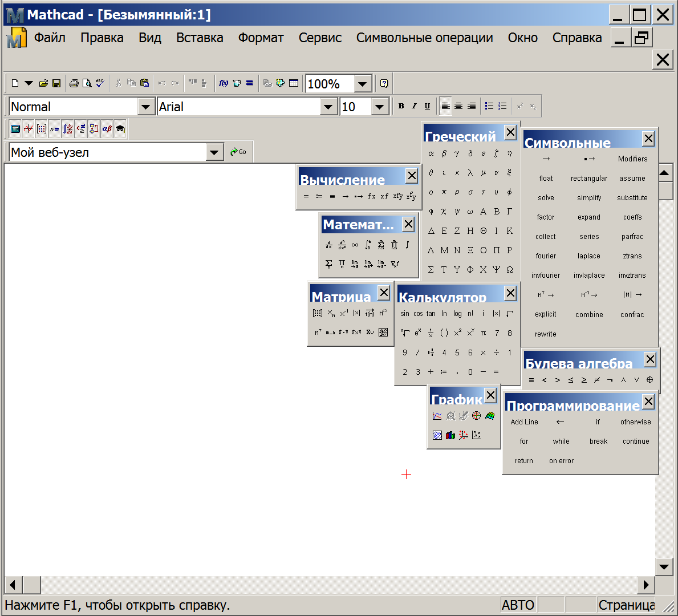The image size is (678, 616).
Task: Click the otherwise operator in the Программирование palette
Action: click(x=636, y=422)
